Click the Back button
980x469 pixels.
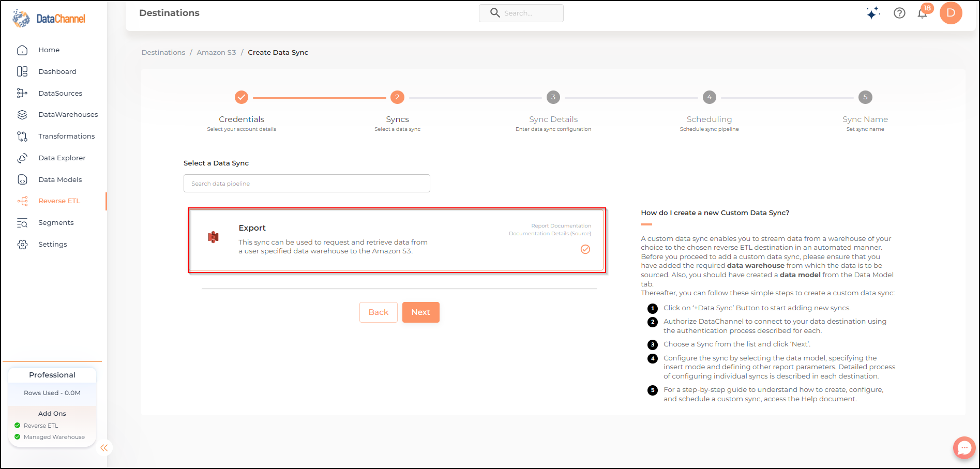[x=379, y=312]
